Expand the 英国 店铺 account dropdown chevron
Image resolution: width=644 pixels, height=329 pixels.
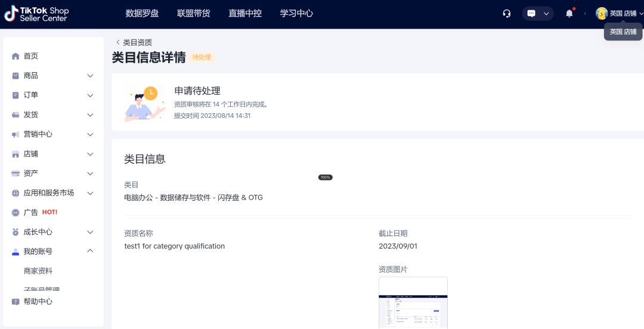tap(641, 14)
